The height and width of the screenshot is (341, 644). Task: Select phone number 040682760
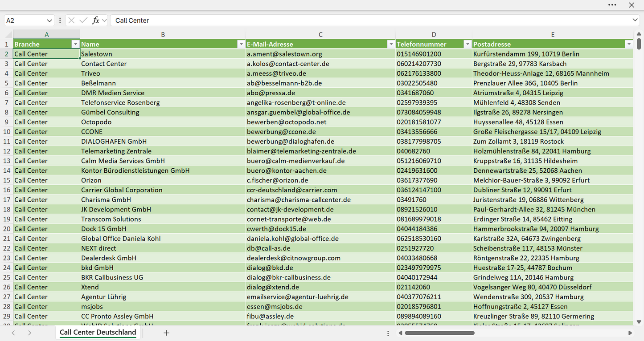click(434, 151)
